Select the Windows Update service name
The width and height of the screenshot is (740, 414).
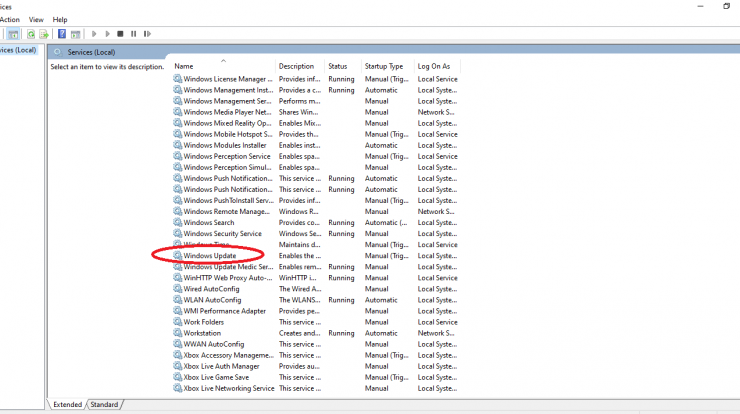tap(210, 255)
